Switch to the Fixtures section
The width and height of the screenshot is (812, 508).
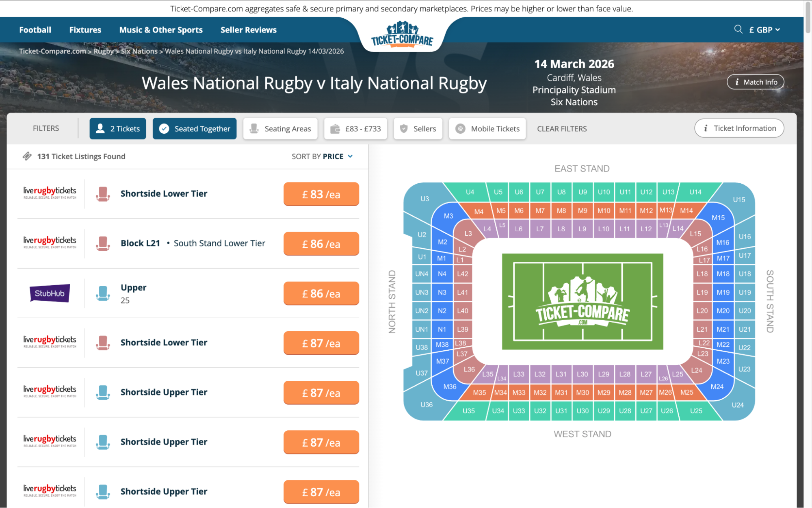[x=85, y=29]
